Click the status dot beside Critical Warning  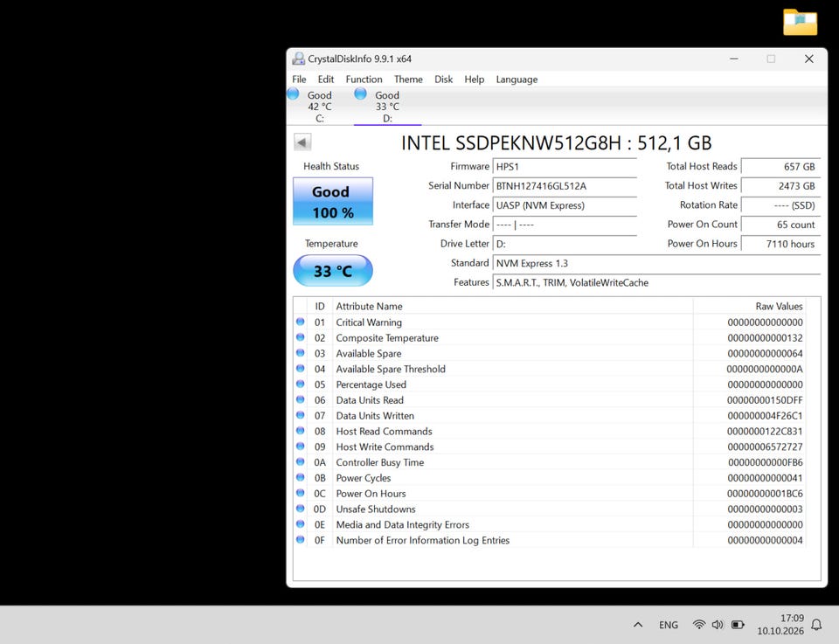point(300,322)
